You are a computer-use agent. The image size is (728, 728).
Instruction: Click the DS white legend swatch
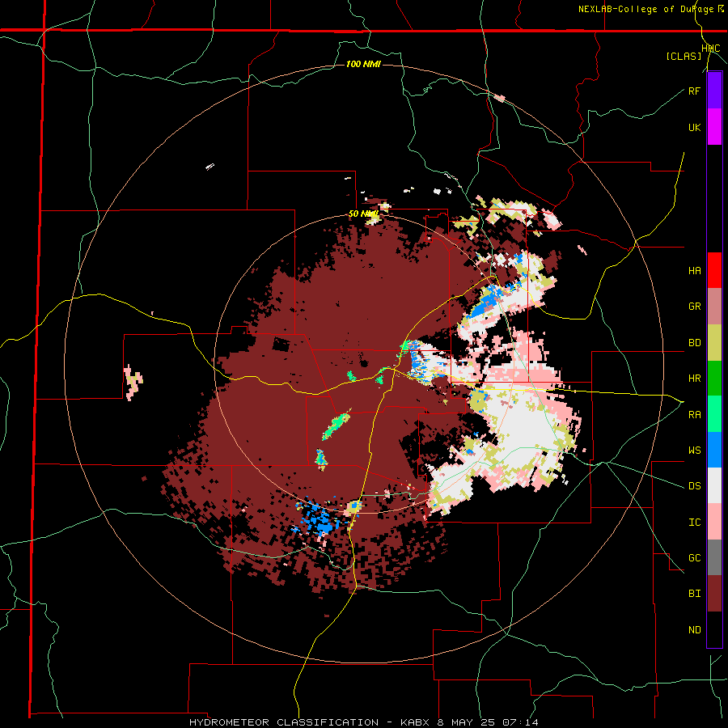[714, 485]
